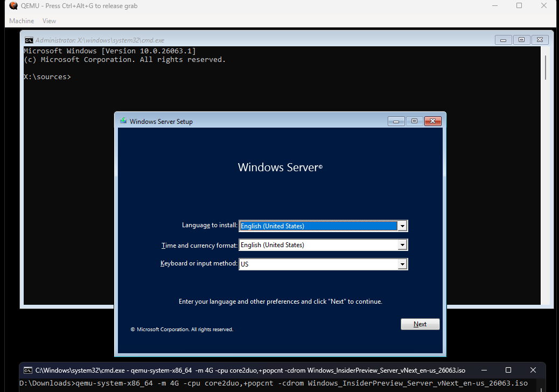This screenshot has width=559, height=392.
Task: Click the host cmd window title text at bottom
Action: (x=250, y=370)
